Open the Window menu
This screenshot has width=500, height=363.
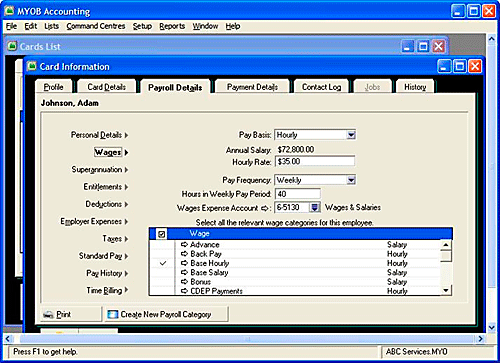205,26
